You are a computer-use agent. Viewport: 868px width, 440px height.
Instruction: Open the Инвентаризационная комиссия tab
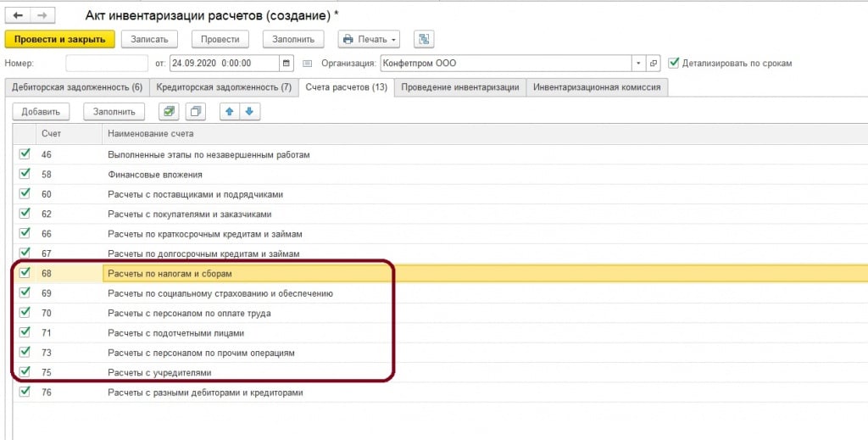pyautogui.click(x=597, y=87)
